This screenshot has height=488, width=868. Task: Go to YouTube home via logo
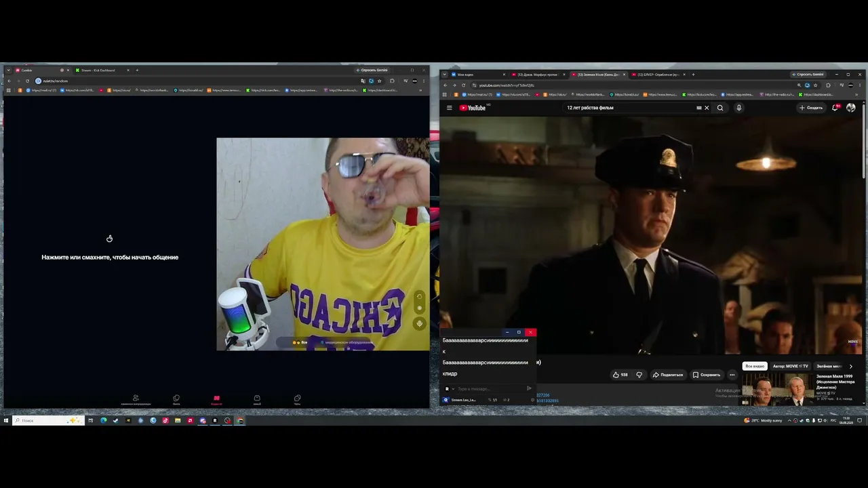click(473, 108)
